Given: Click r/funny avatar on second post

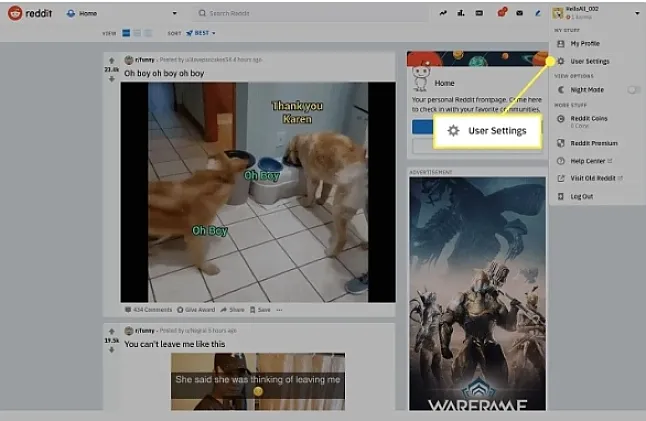Looking at the screenshot, I should pos(129,331).
